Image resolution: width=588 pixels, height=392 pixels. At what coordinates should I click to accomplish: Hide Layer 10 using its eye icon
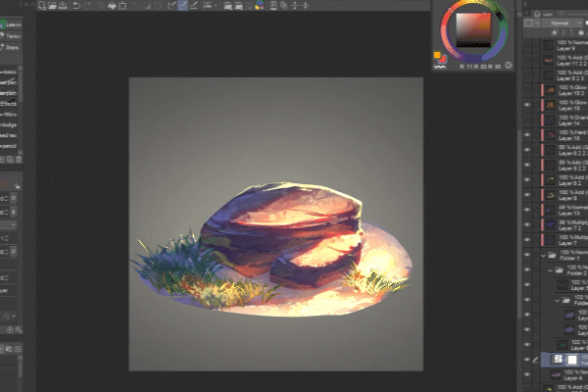coord(527,134)
